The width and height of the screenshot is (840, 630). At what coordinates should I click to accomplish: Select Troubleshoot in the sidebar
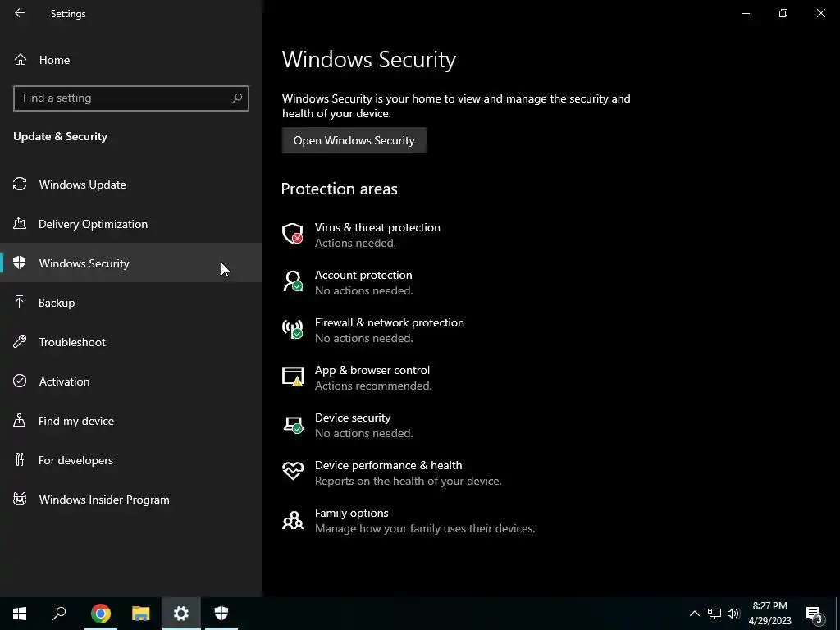point(131,342)
